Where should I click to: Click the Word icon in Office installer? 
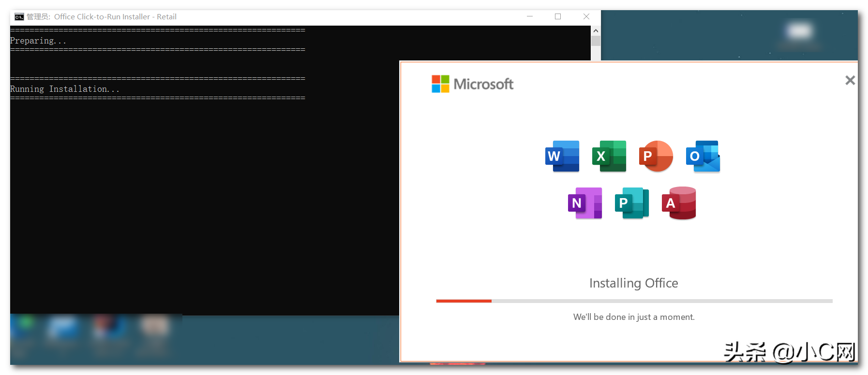click(562, 156)
